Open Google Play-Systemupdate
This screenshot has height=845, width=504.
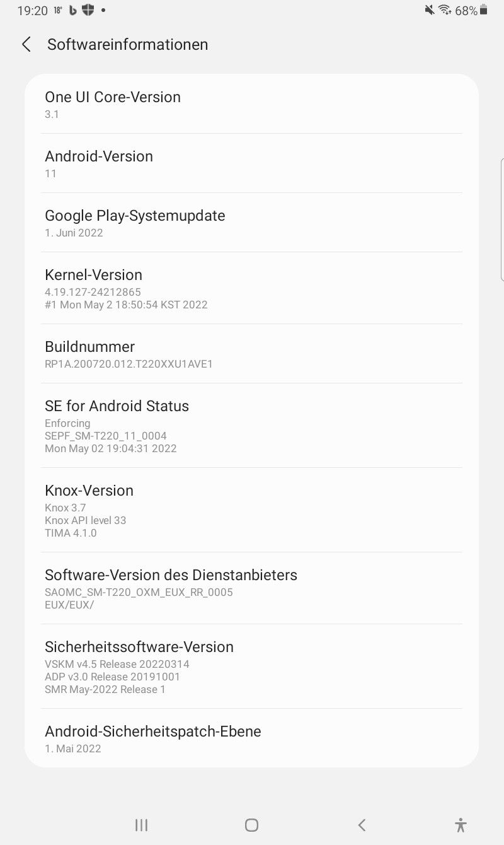(252, 223)
